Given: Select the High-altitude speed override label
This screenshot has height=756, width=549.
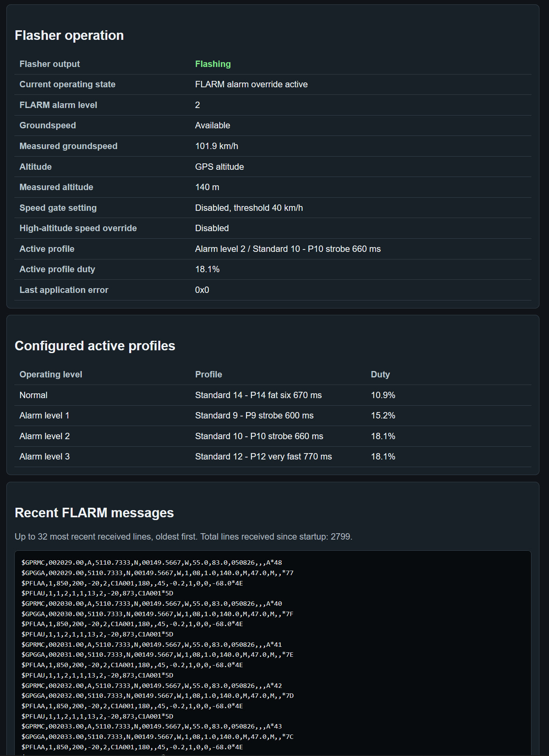Looking at the screenshot, I should pyautogui.click(x=78, y=228).
